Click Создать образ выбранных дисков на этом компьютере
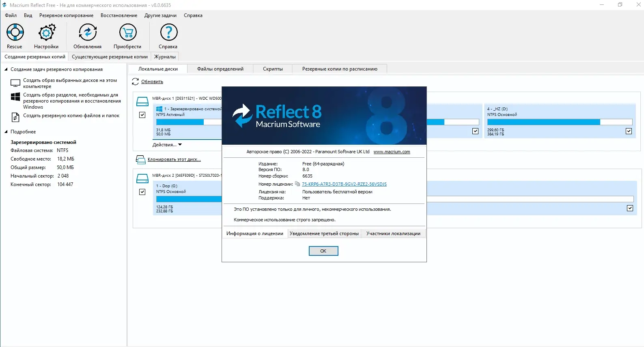Screen dimensions: 644x347 coord(70,83)
